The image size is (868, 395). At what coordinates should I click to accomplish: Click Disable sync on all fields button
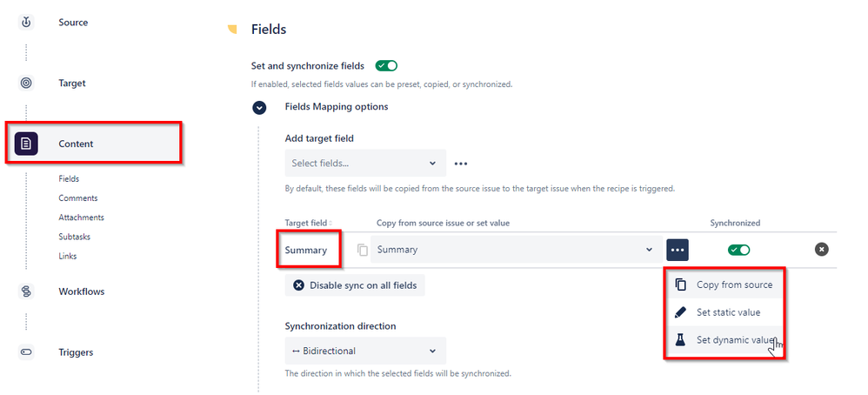[x=355, y=285]
